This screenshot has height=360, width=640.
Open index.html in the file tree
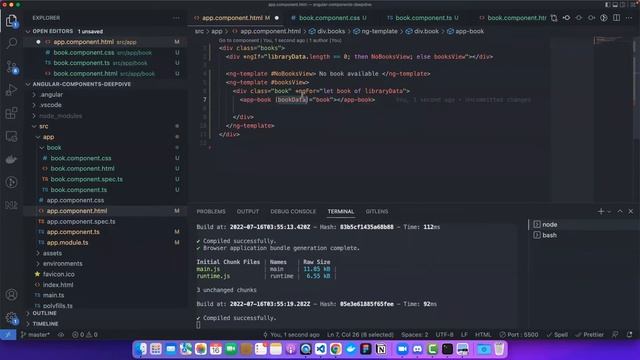(x=58, y=285)
